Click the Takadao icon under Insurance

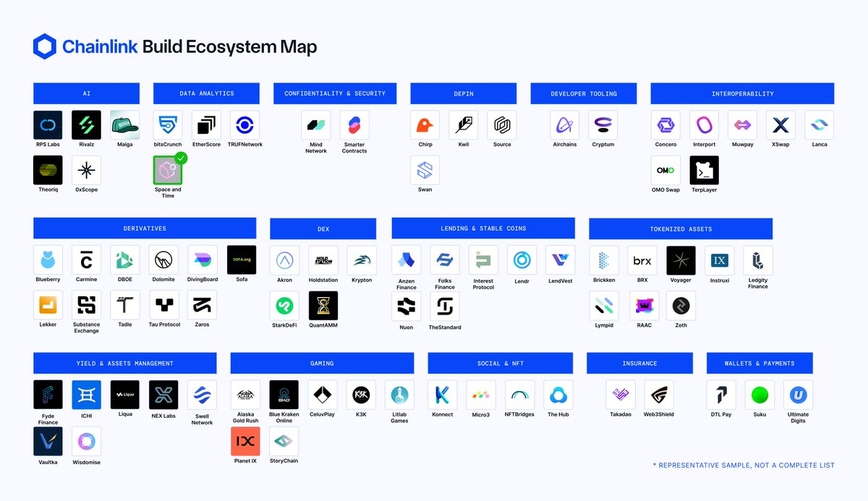coord(620,395)
